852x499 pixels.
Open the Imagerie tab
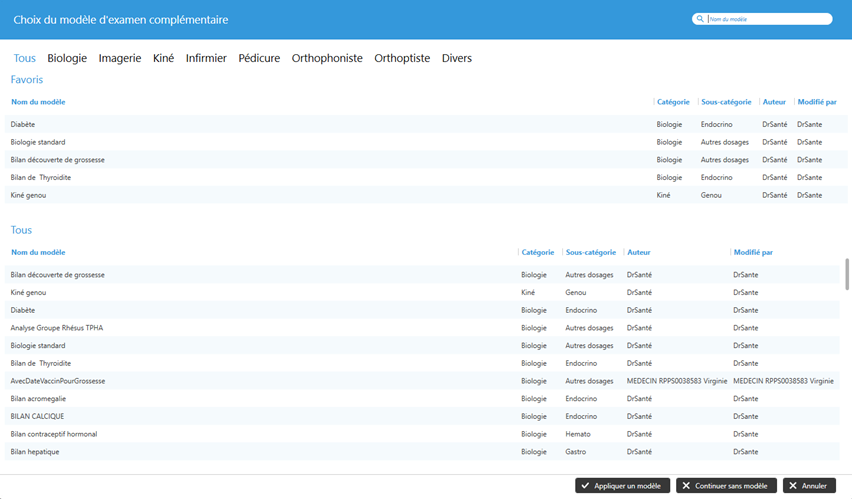(120, 58)
